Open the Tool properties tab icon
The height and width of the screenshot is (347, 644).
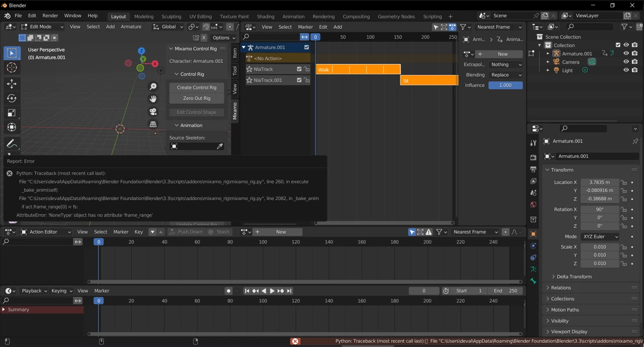[x=533, y=143]
